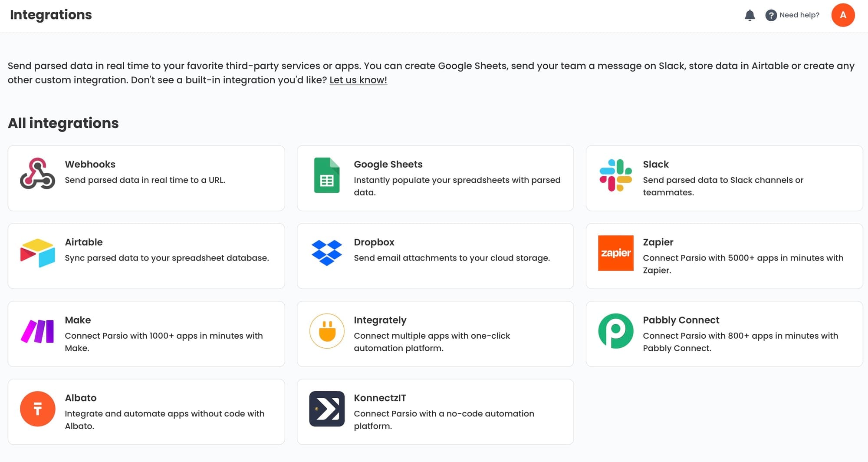Open the "Let us know!" link
This screenshot has width=868, height=462.
[x=358, y=80]
